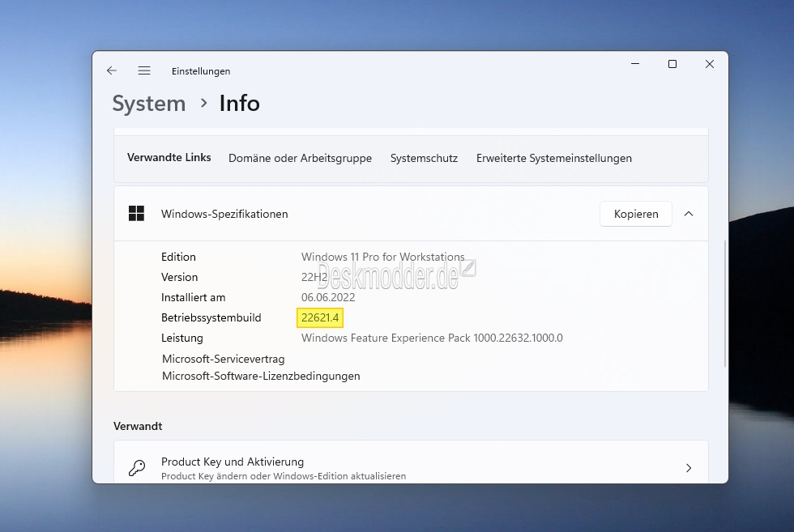Click the Windows 11 Pro for Workstations value
This screenshot has width=794, height=532.
(382, 257)
